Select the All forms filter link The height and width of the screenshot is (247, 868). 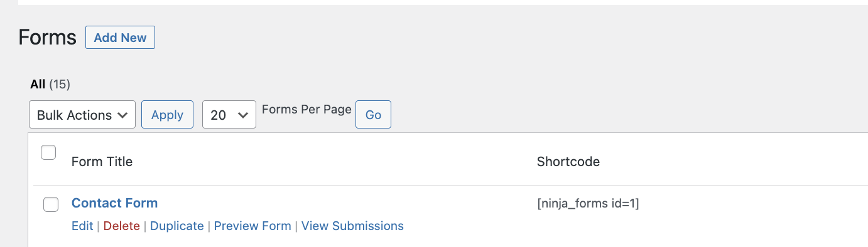point(38,84)
